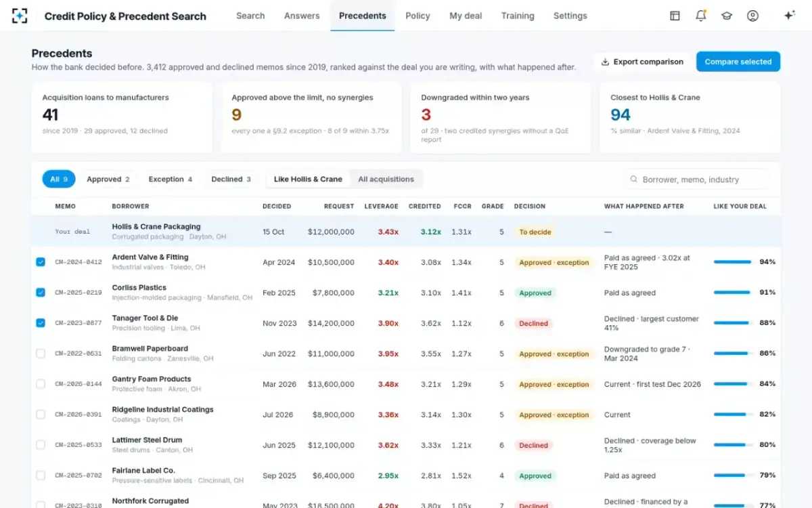Open the Answers tab

302,16
